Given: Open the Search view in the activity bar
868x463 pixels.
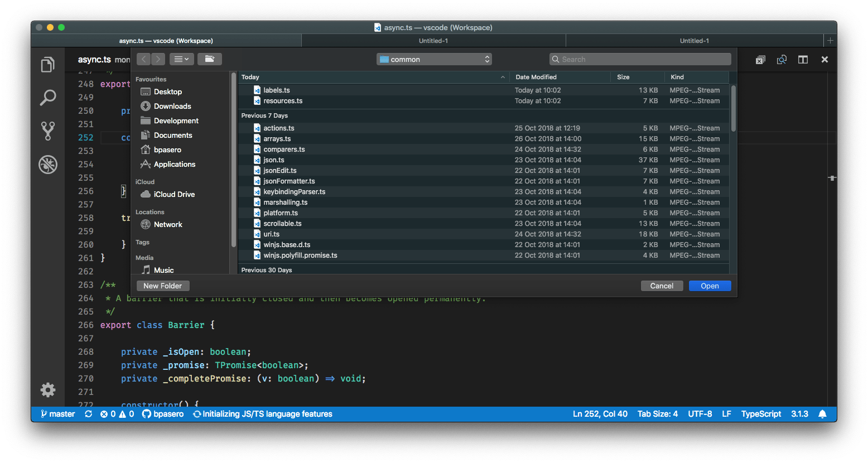Looking at the screenshot, I should tap(48, 97).
